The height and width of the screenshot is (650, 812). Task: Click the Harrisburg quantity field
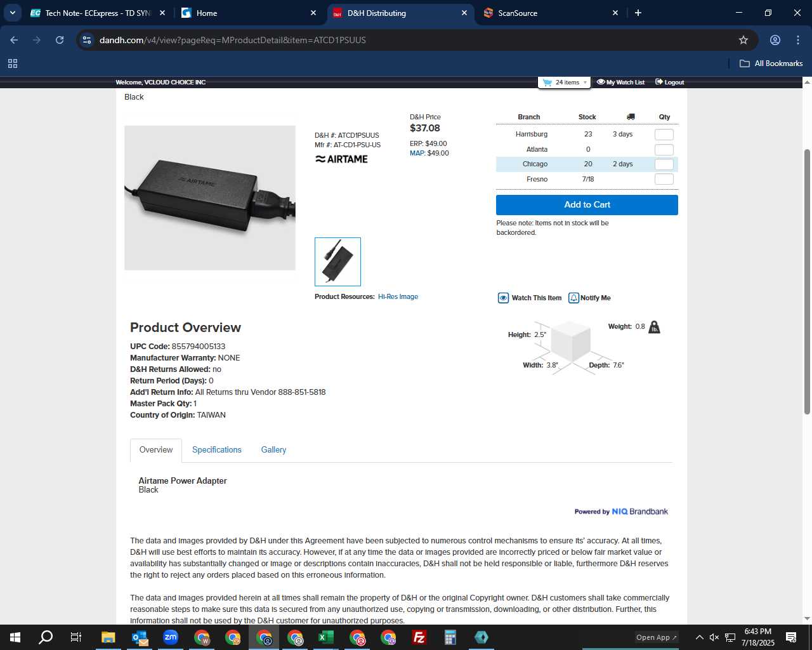click(x=664, y=135)
